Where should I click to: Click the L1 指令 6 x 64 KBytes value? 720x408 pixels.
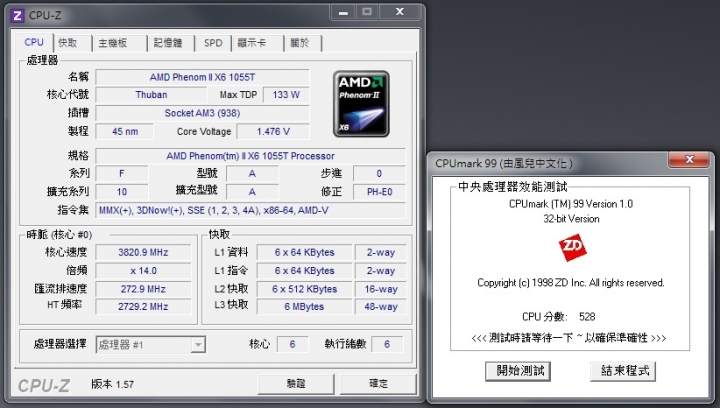pyautogui.click(x=304, y=271)
